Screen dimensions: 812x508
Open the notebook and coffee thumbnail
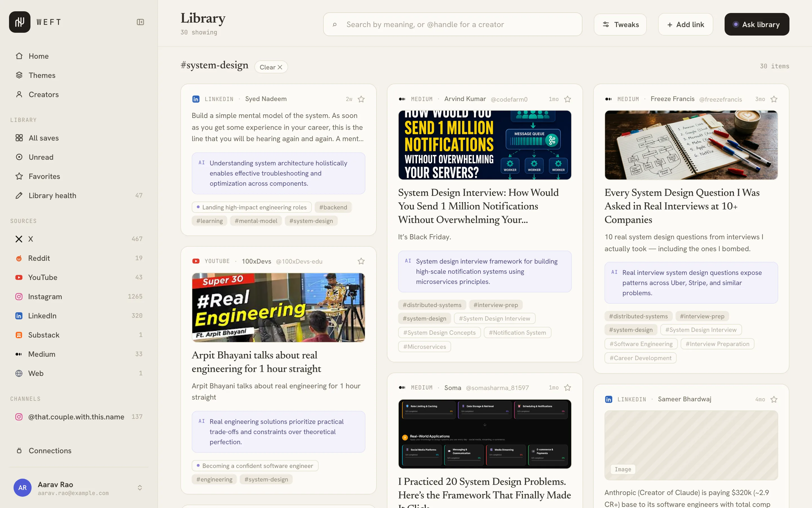[x=691, y=145]
